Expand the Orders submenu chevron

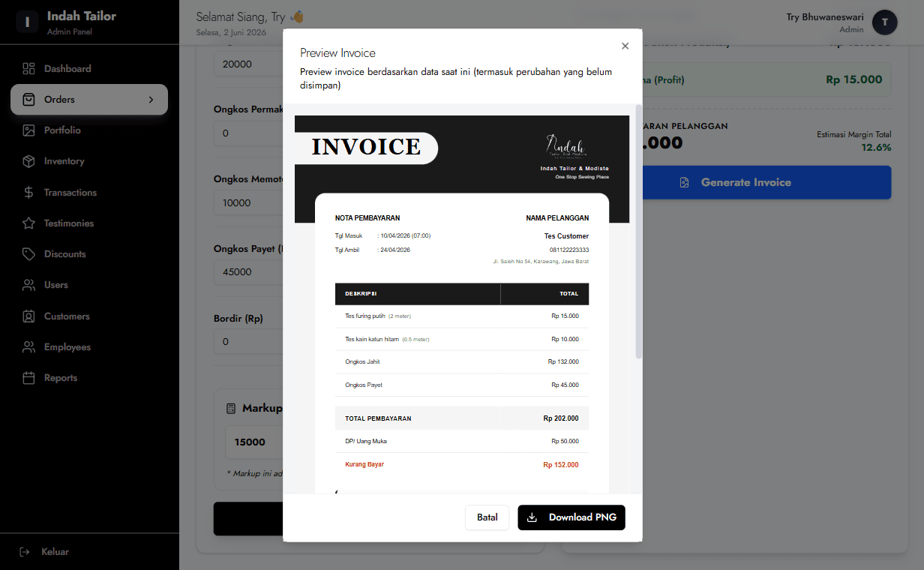[151, 99]
